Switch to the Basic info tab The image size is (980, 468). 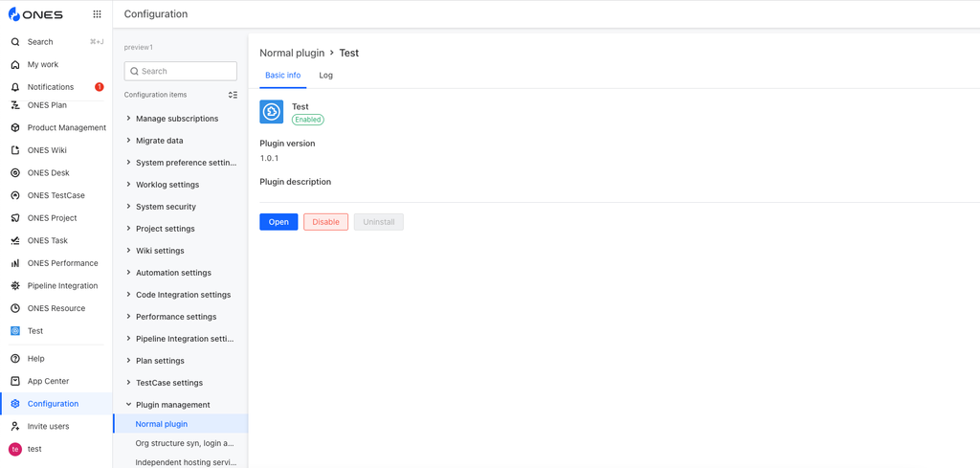(x=282, y=75)
